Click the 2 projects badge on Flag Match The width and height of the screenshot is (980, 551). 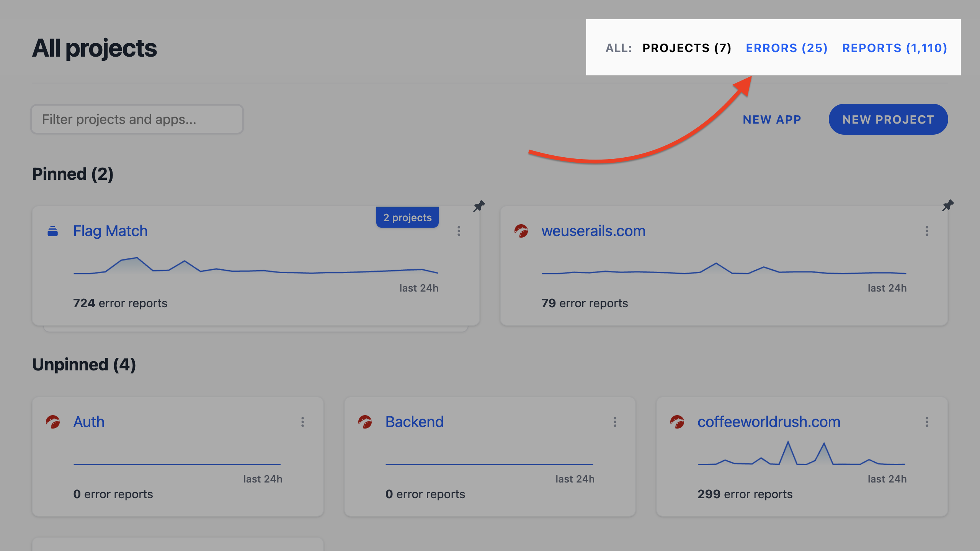[407, 217]
